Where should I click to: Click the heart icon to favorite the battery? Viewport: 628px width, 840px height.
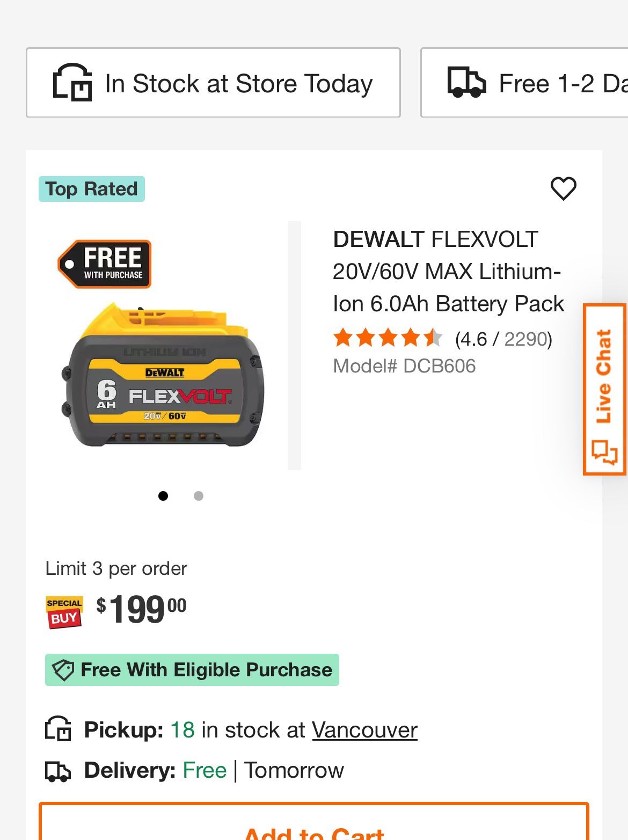(x=563, y=188)
